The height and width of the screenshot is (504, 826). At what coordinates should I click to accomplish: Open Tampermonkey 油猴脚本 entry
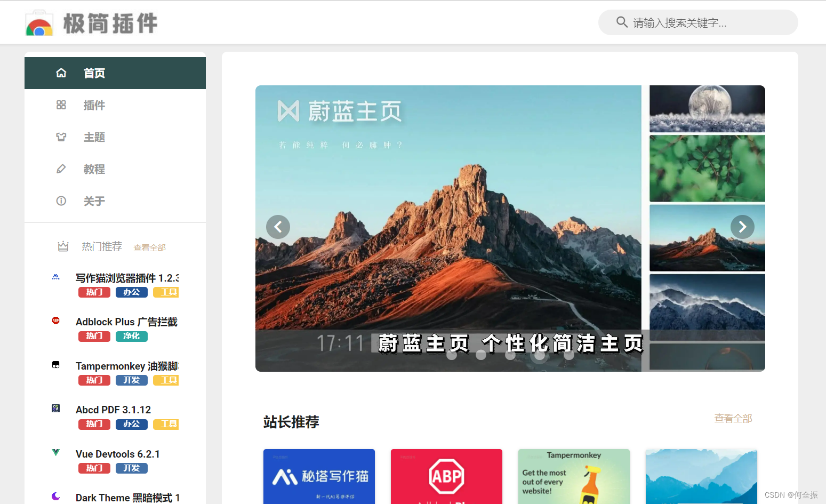127,366
